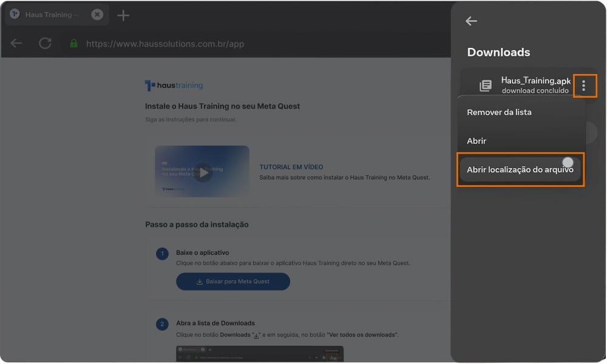Screen dimensions: 607x364
Task: Click the Downloads panel heading
Action: [498, 52]
